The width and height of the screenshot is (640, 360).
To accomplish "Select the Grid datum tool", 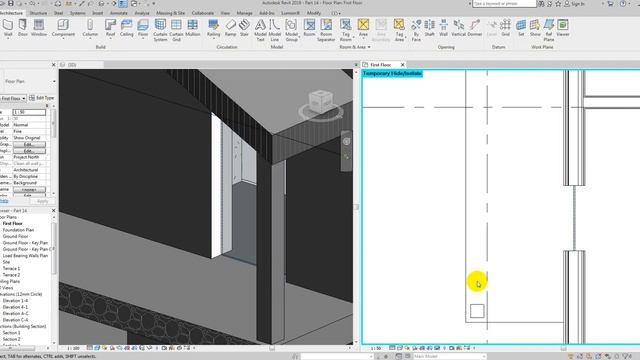I will click(506, 28).
